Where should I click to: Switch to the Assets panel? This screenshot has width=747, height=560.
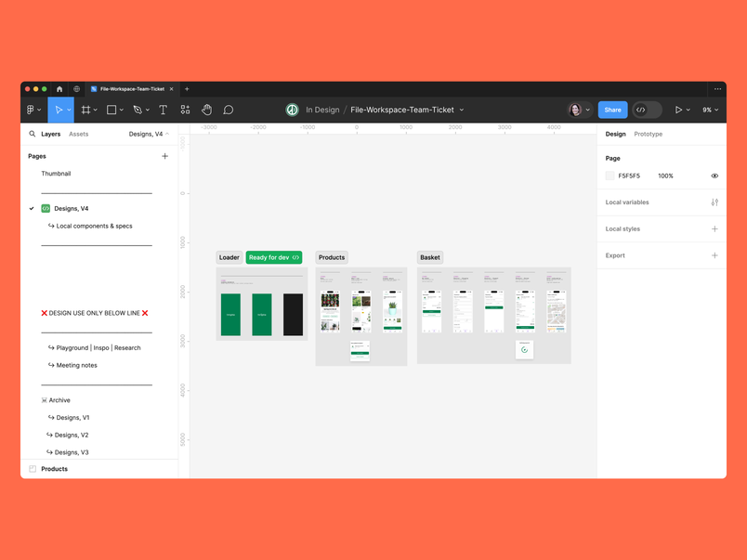click(x=78, y=134)
